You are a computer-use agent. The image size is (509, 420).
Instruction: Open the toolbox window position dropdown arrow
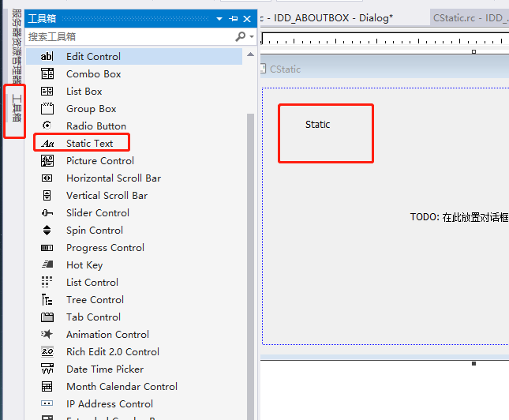coord(219,19)
